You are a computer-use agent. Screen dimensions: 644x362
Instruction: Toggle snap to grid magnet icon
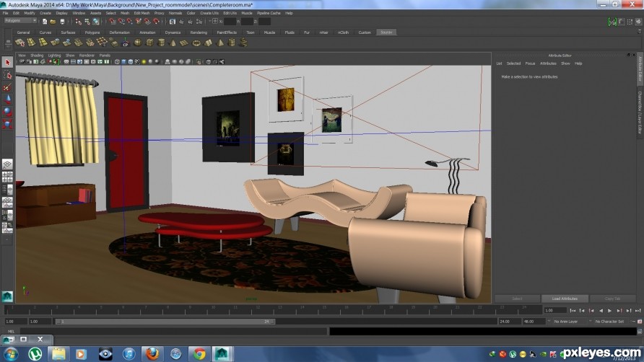pos(112,22)
